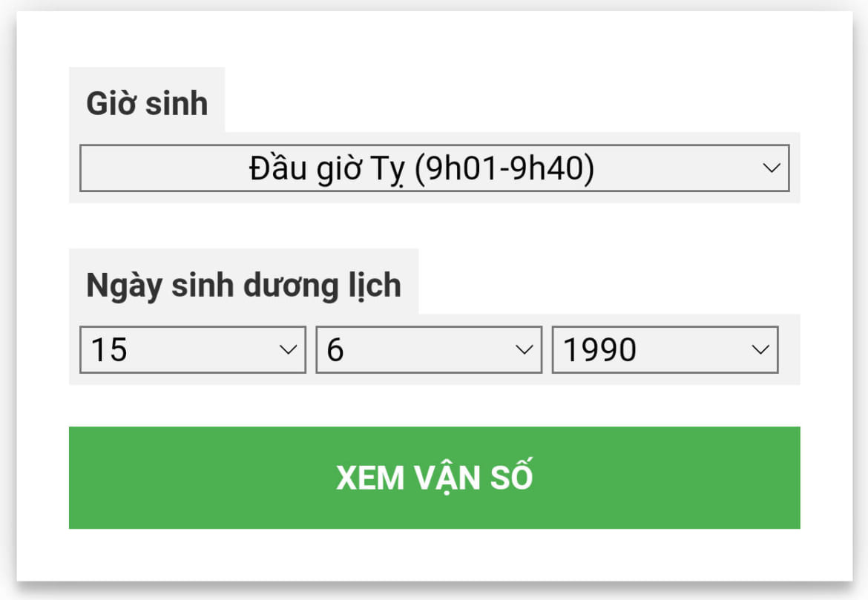
Task: Click the "Ngày sinh dương lịch" label
Action: point(243,285)
